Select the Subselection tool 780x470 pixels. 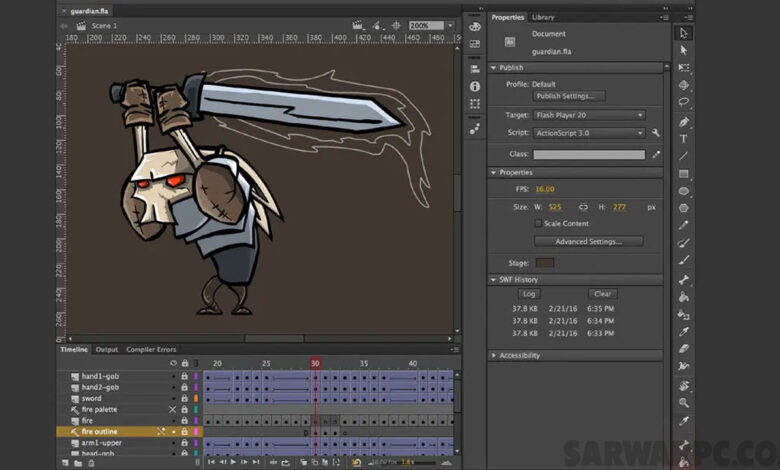click(x=683, y=50)
